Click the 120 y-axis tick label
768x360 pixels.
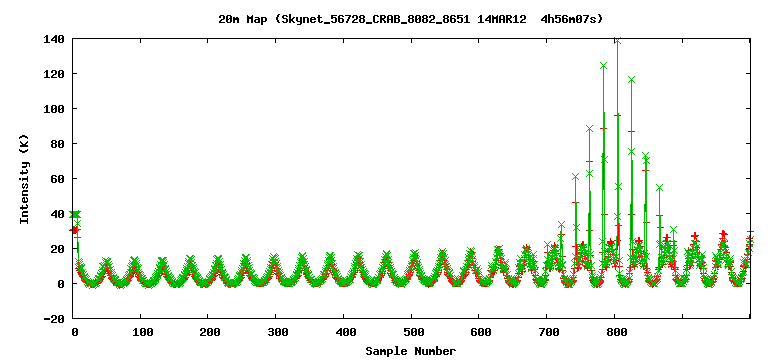54,74
